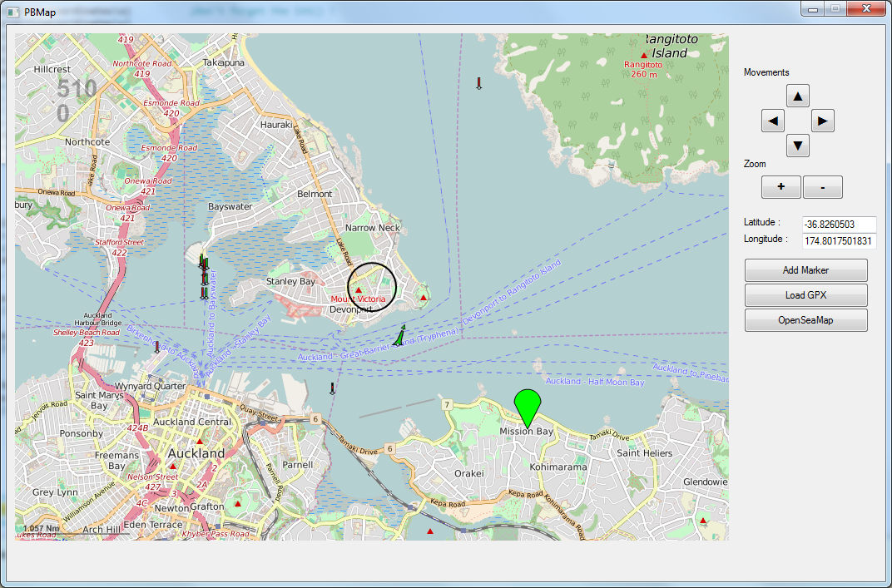Click into the Latitude input field
Screen dimensions: 892x588
[838, 225]
